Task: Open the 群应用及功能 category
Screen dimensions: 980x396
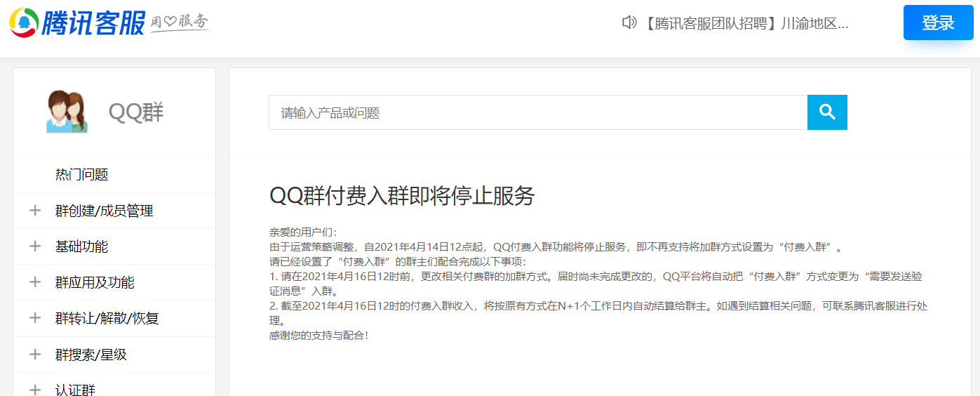Action: pyautogui.click(x=95, y=282)
